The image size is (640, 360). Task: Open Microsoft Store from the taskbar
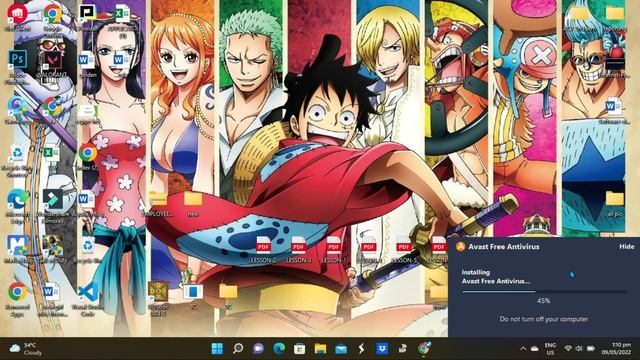tap(300, 349)
